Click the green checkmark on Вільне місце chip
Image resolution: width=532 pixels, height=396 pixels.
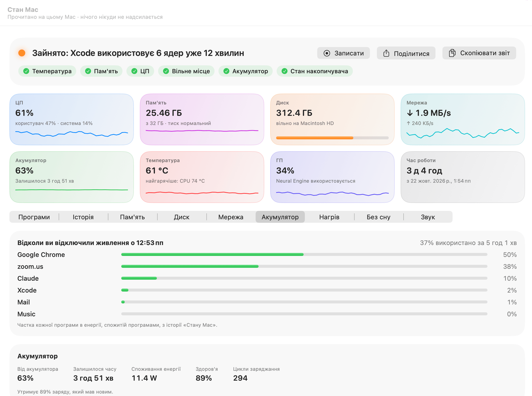coord(166,71)
